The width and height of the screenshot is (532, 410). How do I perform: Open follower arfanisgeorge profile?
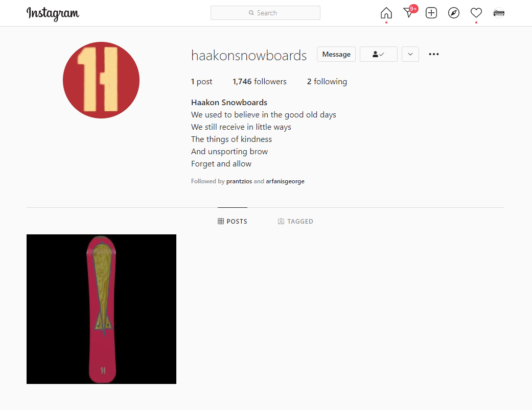pyautogui.click(x=285, y=181)
